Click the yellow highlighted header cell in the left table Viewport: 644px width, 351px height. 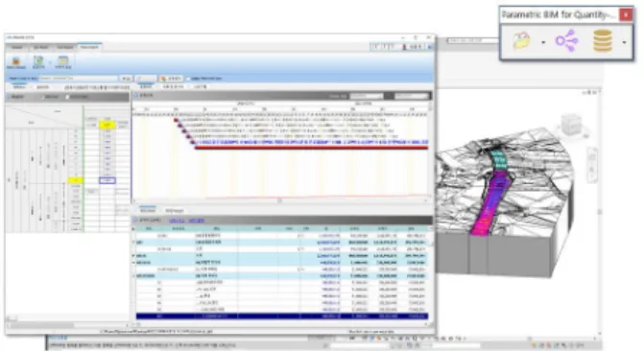pyautogui.click(x=107, y=125)
